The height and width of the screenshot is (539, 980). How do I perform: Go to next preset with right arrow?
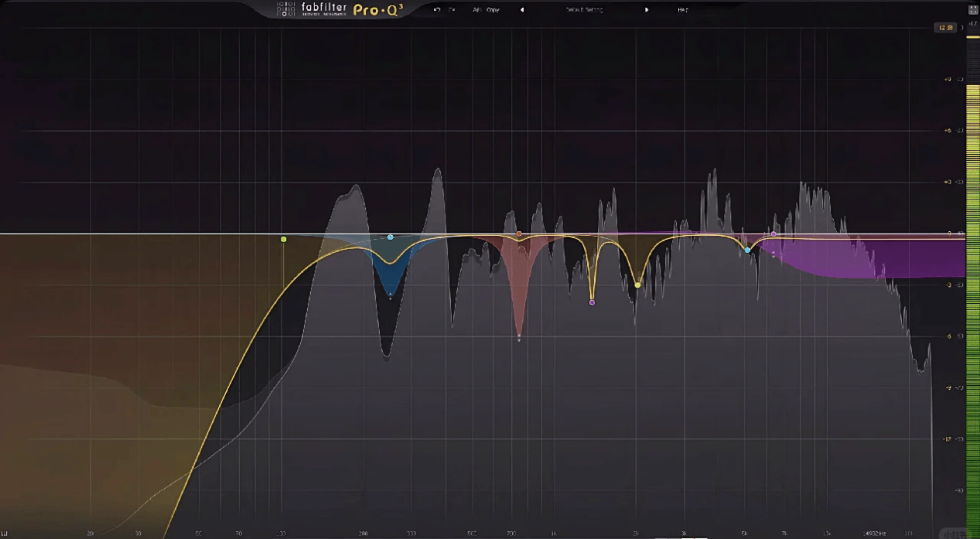click(x=647, y=10)
